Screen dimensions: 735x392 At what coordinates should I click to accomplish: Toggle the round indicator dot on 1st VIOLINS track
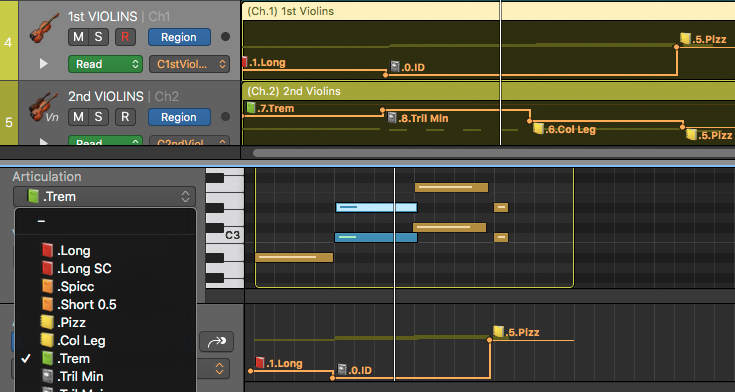225,37
